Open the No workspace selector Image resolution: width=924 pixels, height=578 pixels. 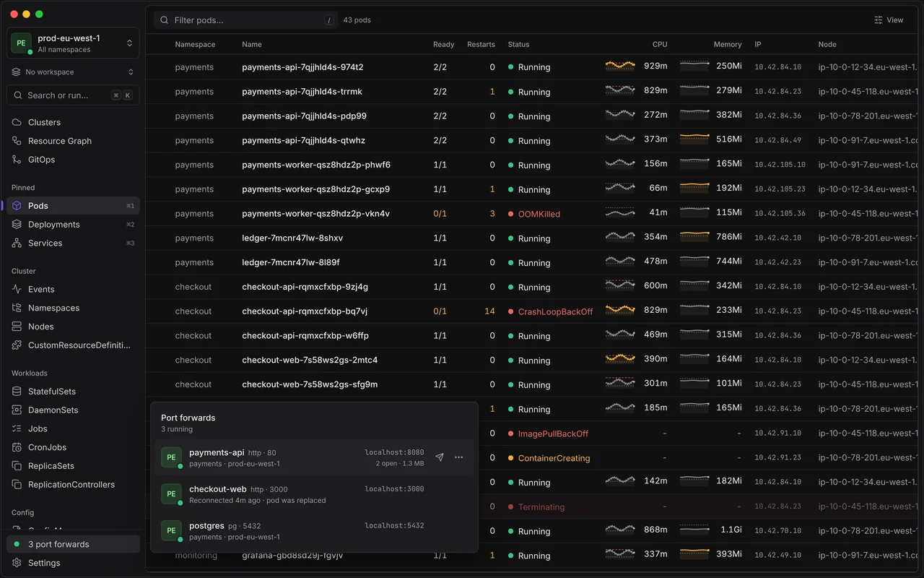pos(73,72)
